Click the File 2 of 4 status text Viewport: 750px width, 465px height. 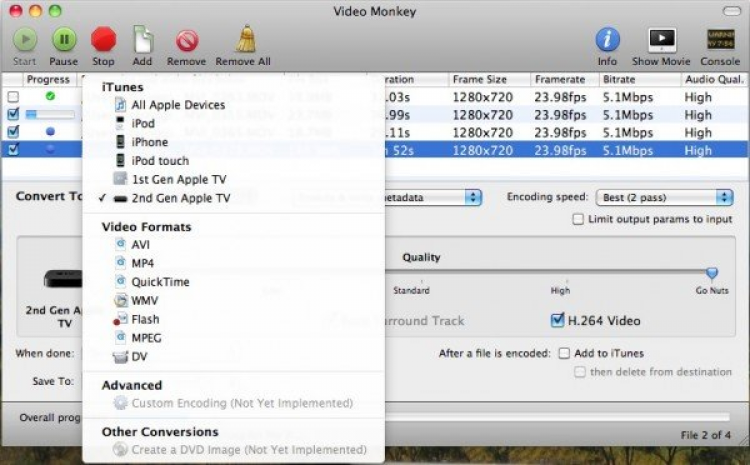pos(706,435)
